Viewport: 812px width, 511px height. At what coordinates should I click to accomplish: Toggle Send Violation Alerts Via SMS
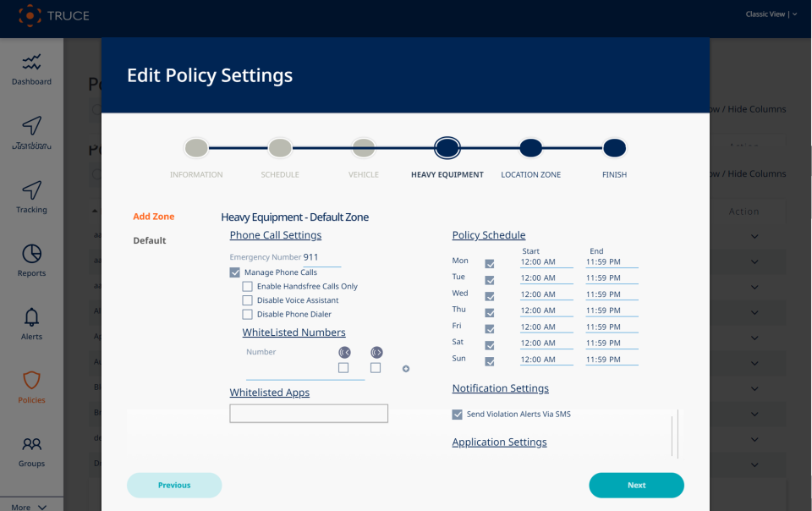click(458, 415)
